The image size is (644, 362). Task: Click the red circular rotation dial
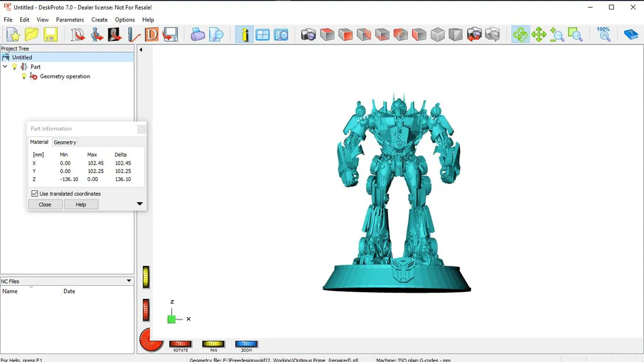coord(151,340)
